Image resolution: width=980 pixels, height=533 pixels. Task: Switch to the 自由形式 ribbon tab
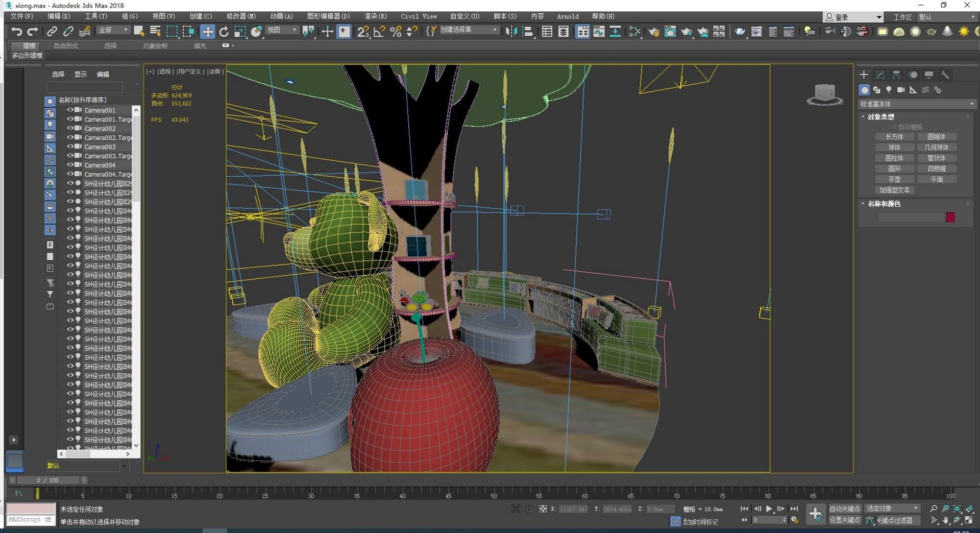coord(66,46)
